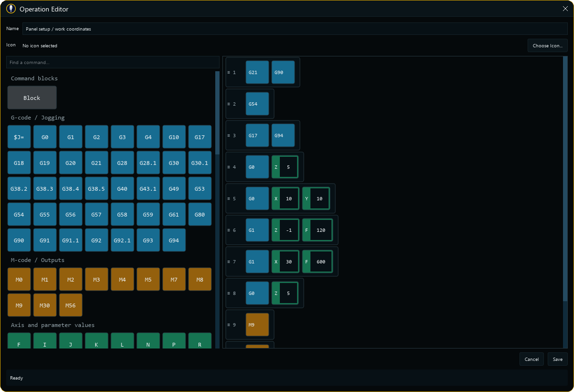574x392 pixels.
Task: Save the operation
Action: point(558,359)
